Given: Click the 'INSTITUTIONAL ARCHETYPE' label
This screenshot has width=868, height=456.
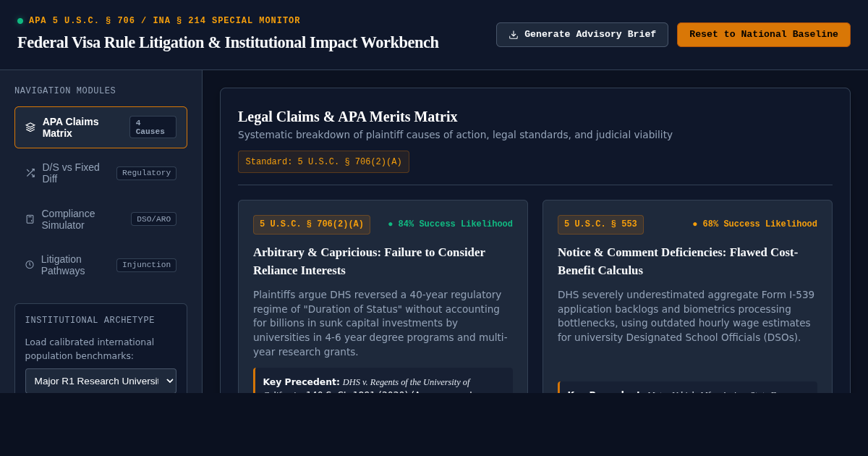Looking at the screenshot, I should [x=90, y=321].
